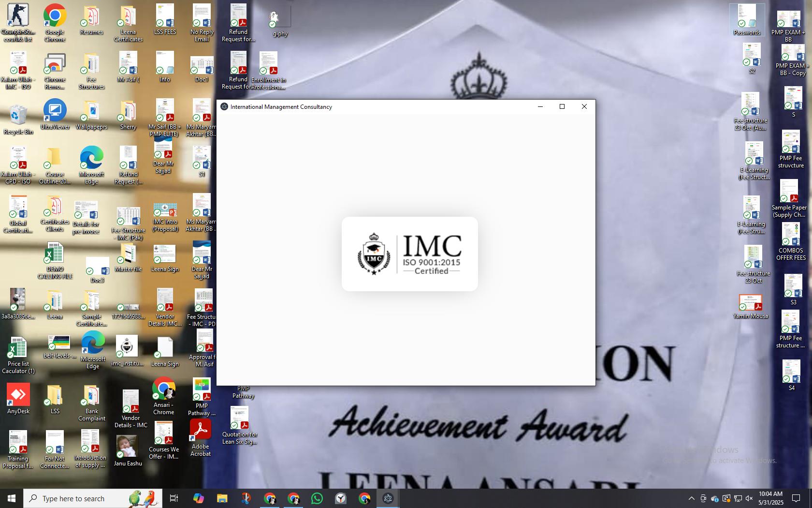
Task: Open the taskbar clock and date
Action: click(x=770, y=498)
